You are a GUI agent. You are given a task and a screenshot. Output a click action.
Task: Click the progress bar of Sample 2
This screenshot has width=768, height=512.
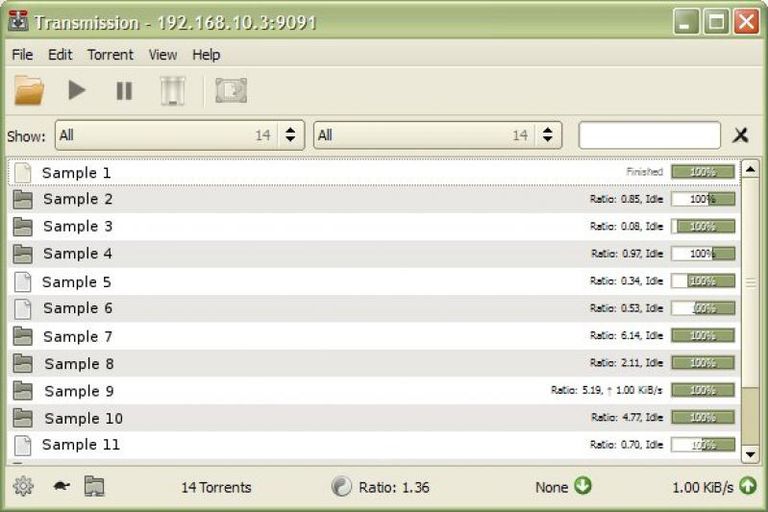click(x=703, y=199)
